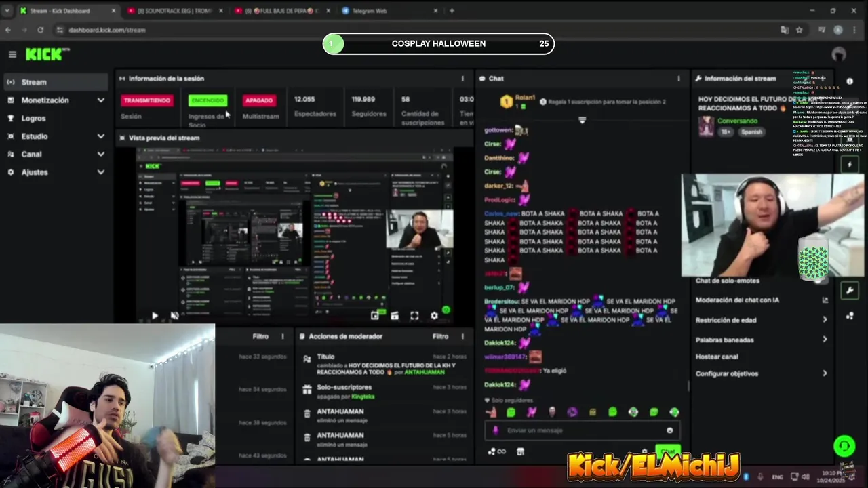Expand Palabras baneadas setting
868x488 pixels.
point(762,340)
